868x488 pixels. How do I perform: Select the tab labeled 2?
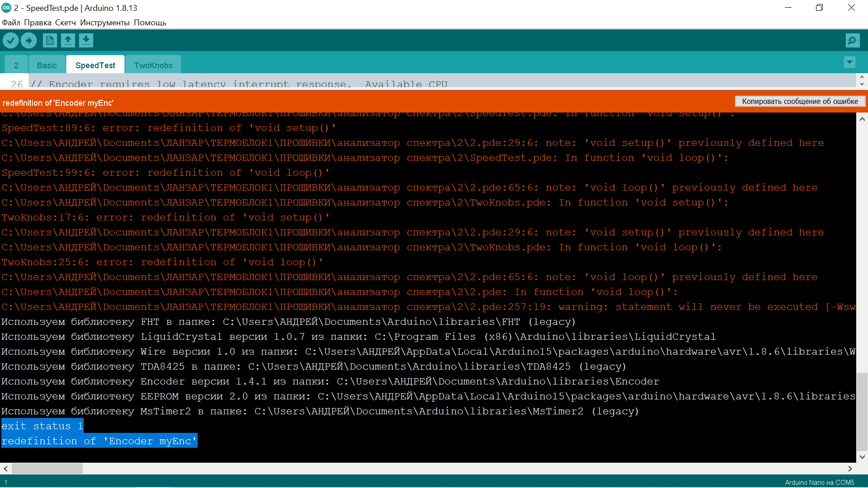(16, 65)
